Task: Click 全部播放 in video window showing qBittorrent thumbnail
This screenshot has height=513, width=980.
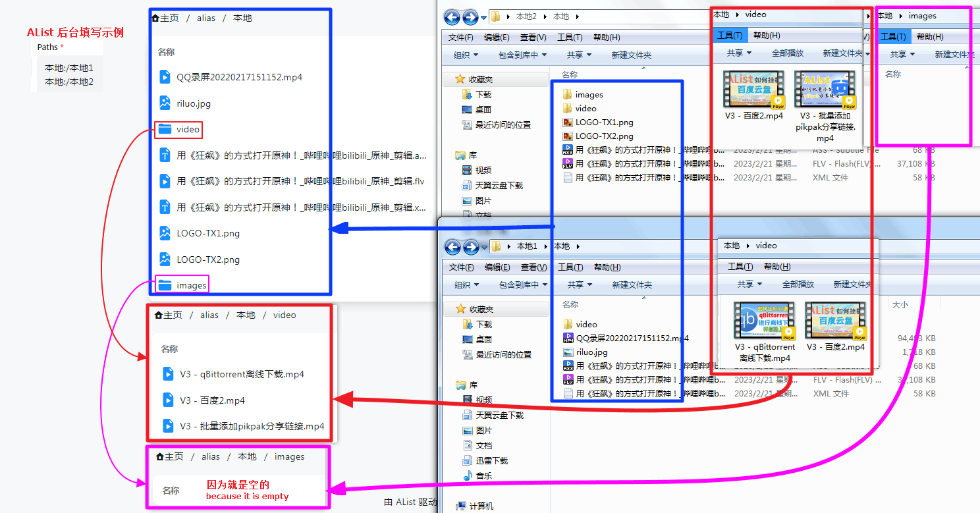Action: click(x=798, y=284)
